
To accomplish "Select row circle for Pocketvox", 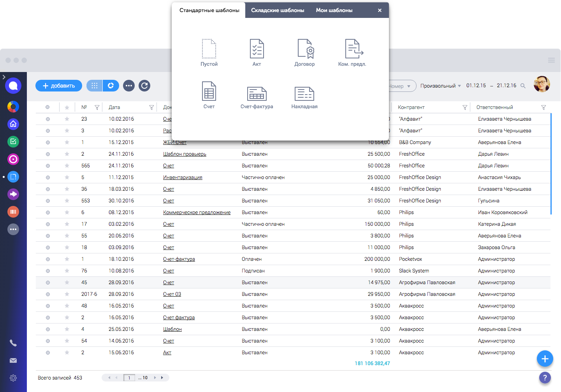I will tap(48, 259).
